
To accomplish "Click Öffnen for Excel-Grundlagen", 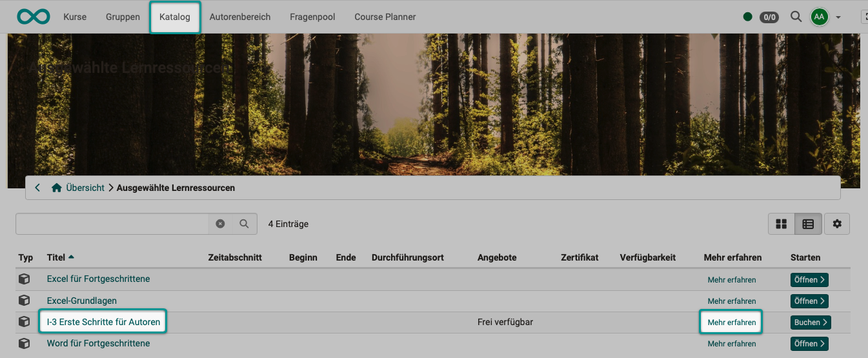I will 810,301.
